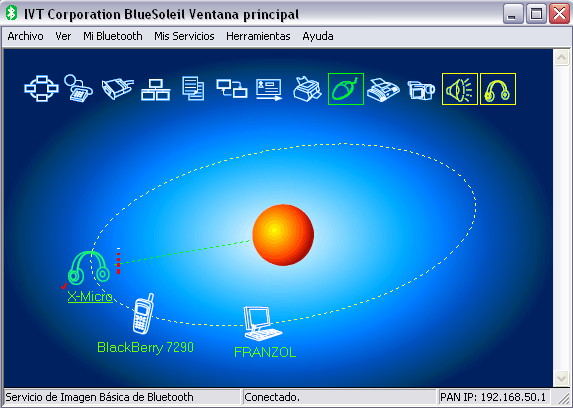Select the green mouse HID service icon
This screenshot has height=408, width=573.
coord(346,89)
